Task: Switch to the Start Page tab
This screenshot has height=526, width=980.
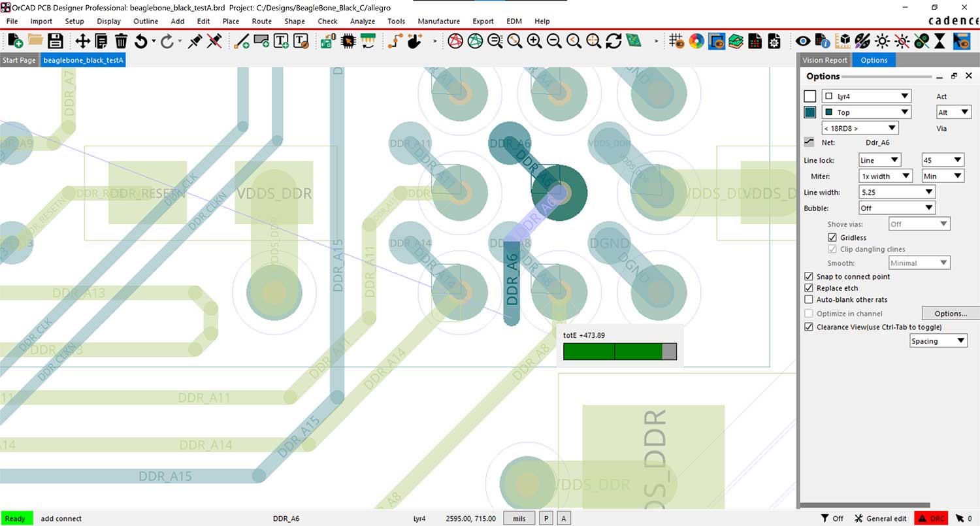Action: [19, 60]
